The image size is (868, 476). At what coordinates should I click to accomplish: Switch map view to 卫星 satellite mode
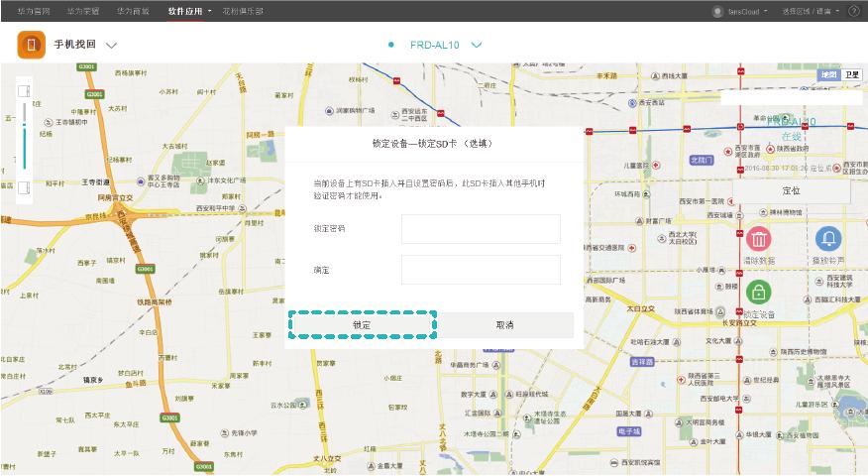coord(851,74)
